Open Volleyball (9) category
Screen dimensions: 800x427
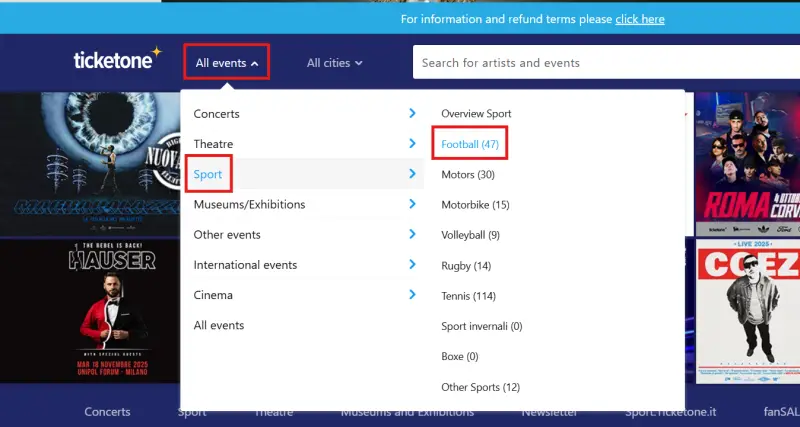coord(470,235)
